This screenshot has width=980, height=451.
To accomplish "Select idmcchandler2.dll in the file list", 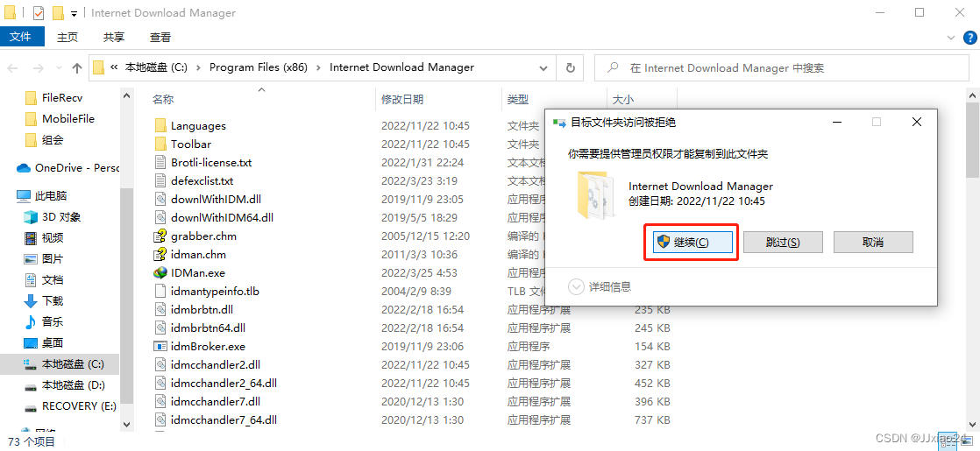I will click(216, 365).
